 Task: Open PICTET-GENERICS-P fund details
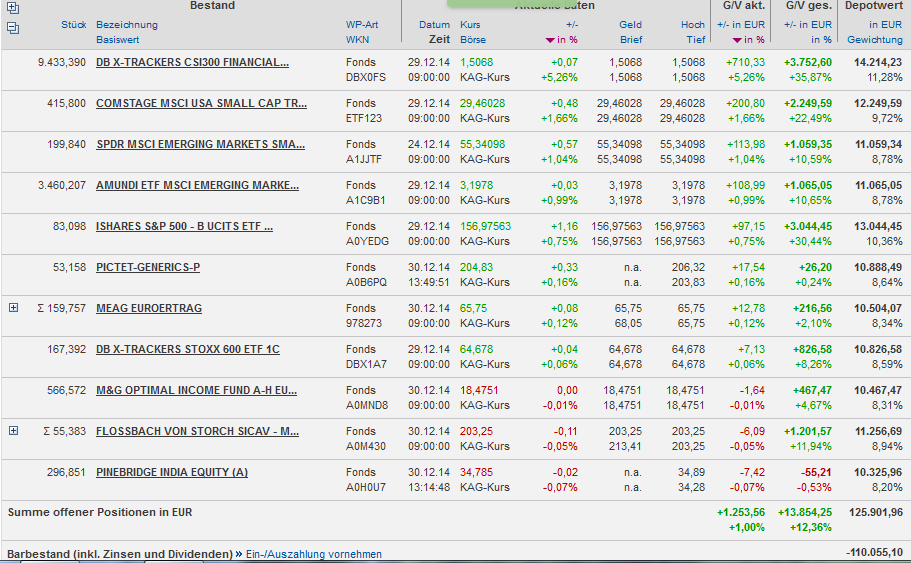(148, 267)
